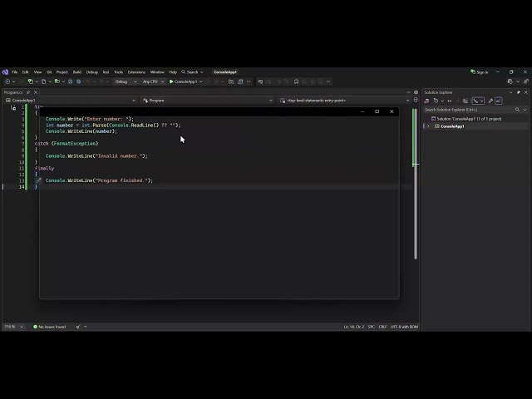Click the Search Solution Explorer field
The width and height of the screenshot is (532, 399).
click(x=468, y=110)
